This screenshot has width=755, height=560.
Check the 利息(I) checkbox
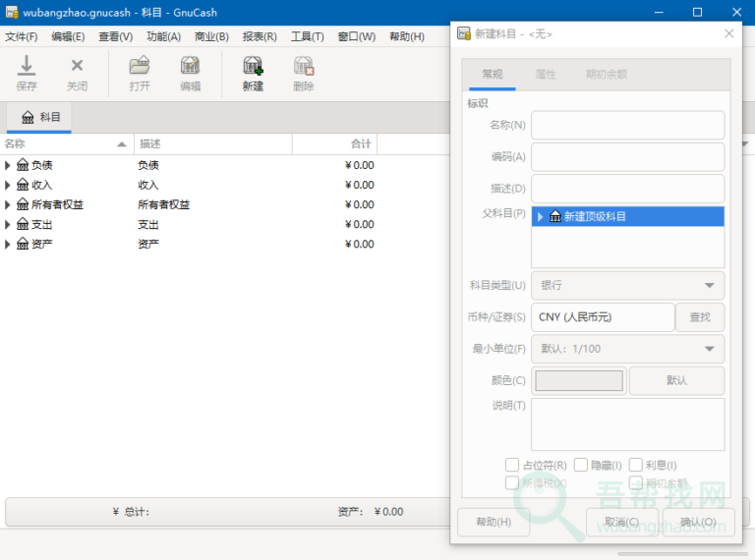pos(636,465)
